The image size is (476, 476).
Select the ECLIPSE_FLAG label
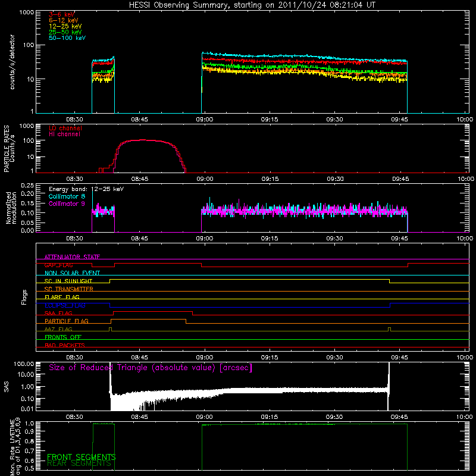coord(65,305)
